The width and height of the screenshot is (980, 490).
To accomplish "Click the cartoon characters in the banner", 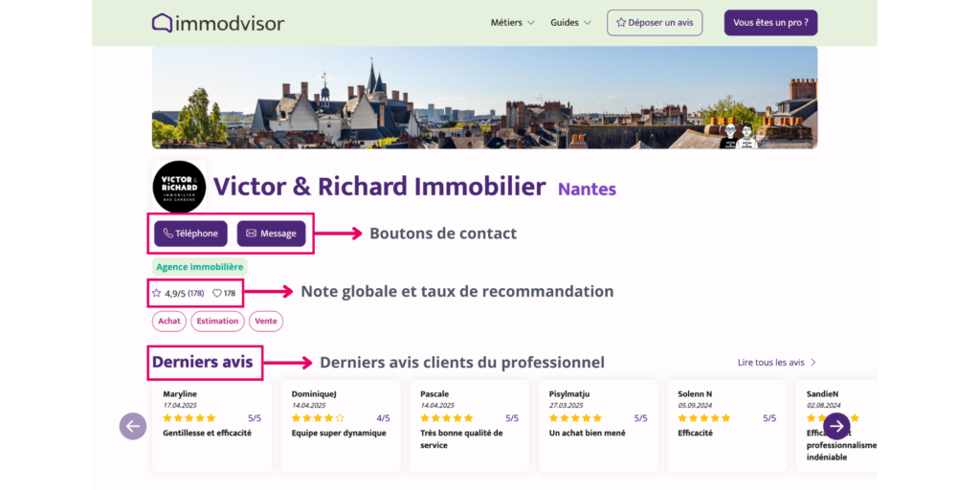I will 739,136.
